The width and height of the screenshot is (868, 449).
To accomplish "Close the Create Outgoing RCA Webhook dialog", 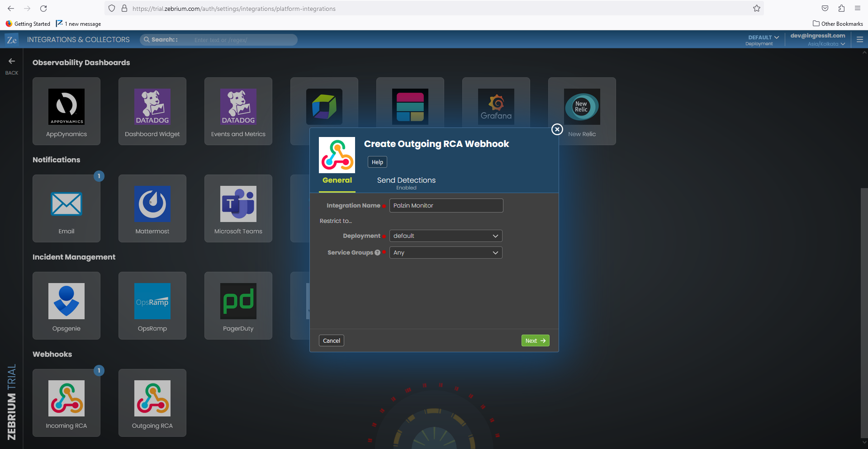I will 557,129.
